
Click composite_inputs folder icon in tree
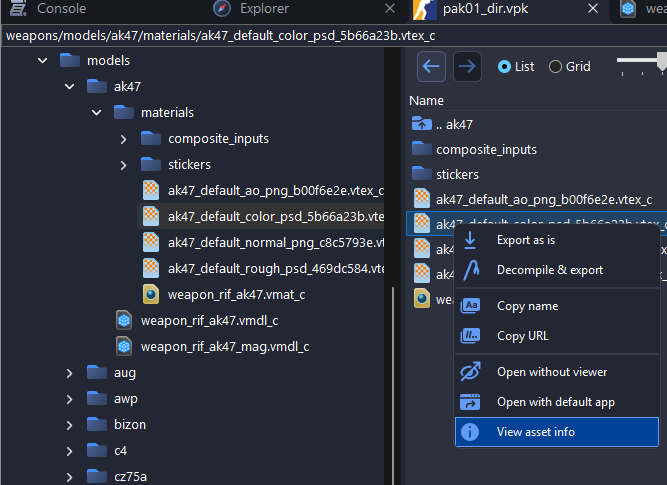[x=151, y=138]
